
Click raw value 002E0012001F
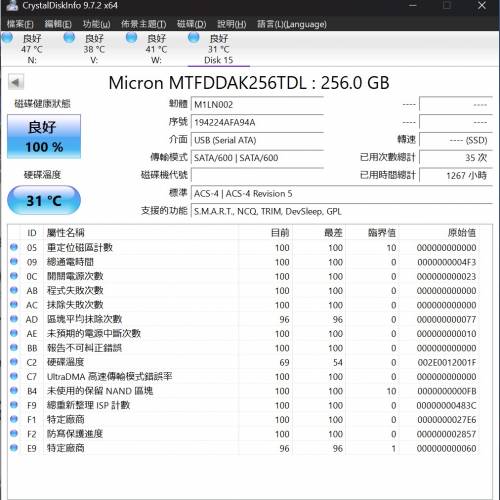point(447,362)
